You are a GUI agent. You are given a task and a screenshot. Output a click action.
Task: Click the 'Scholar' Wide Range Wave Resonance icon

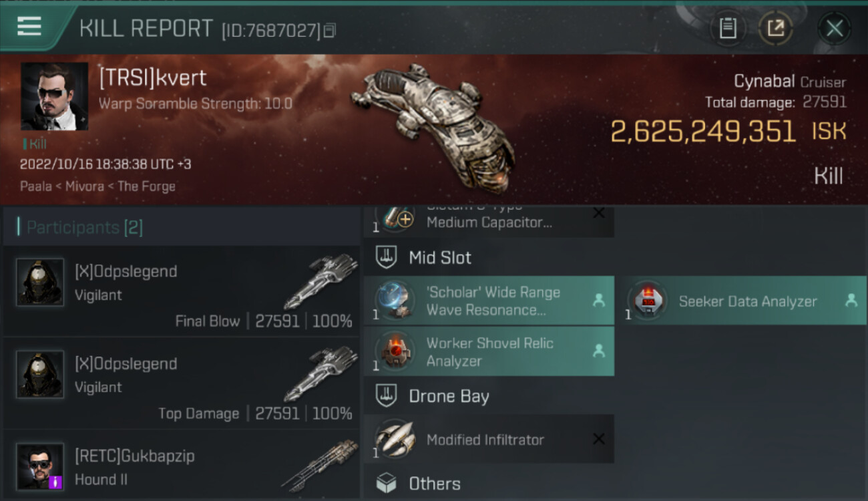(394, 301)
